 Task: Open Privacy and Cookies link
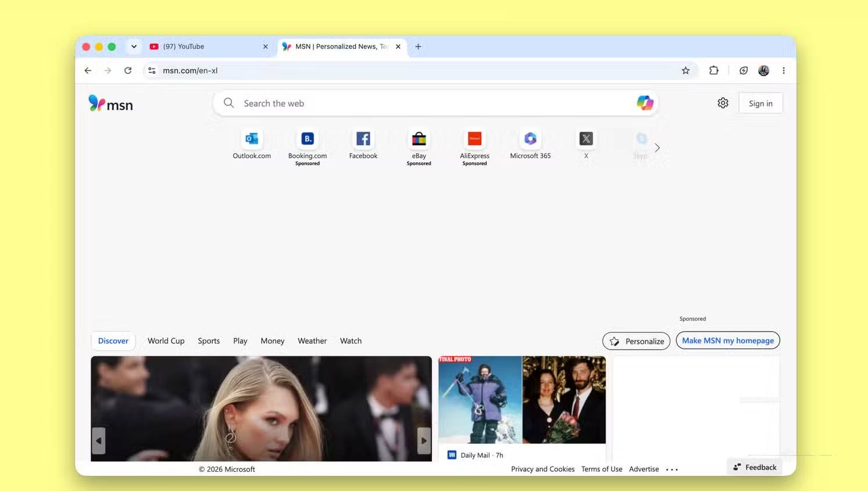(x=542, y=469)
